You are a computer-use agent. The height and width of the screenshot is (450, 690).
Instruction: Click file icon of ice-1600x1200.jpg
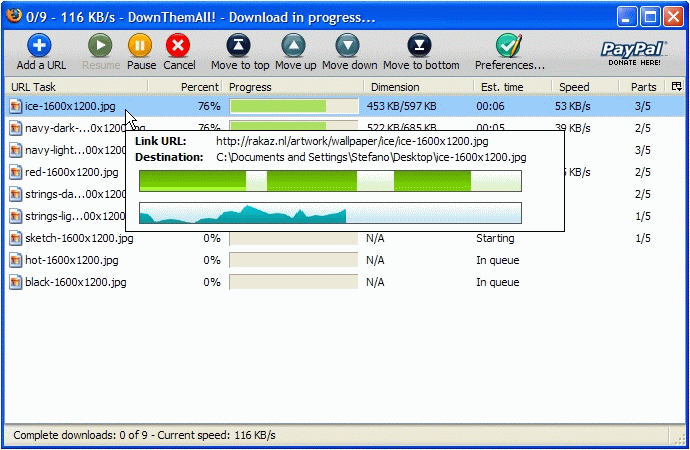coord(15,106)
